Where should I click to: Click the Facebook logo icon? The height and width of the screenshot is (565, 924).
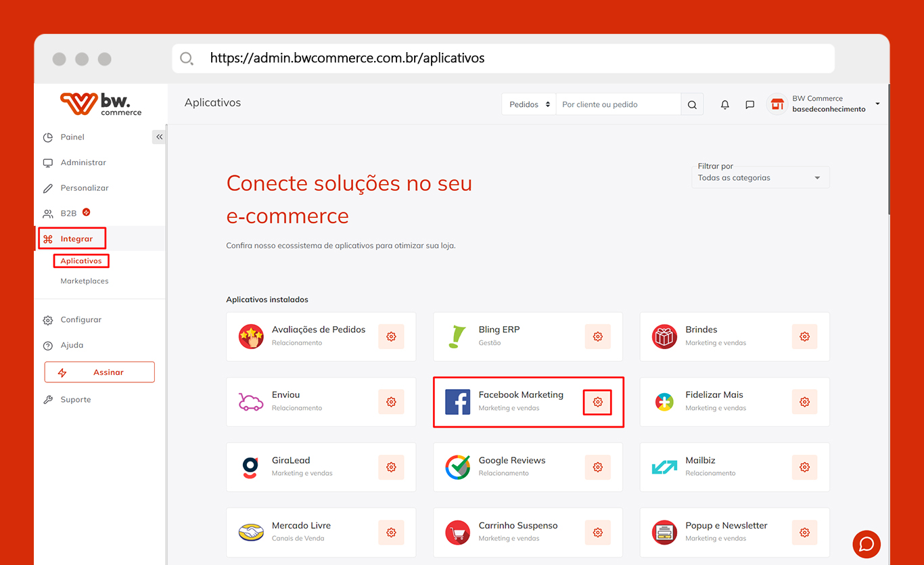457,402
